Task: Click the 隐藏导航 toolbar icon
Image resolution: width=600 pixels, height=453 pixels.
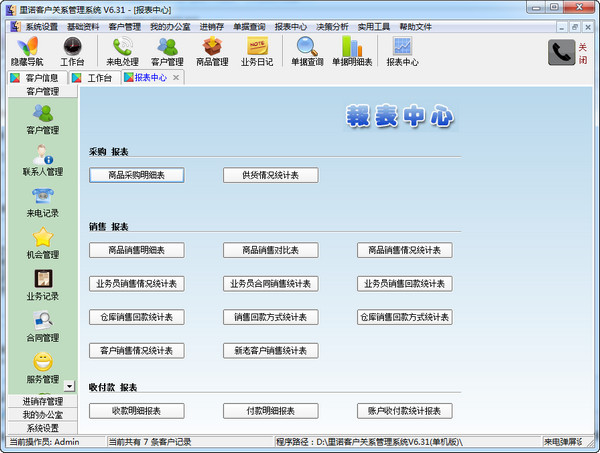Action: click(27, 51)
